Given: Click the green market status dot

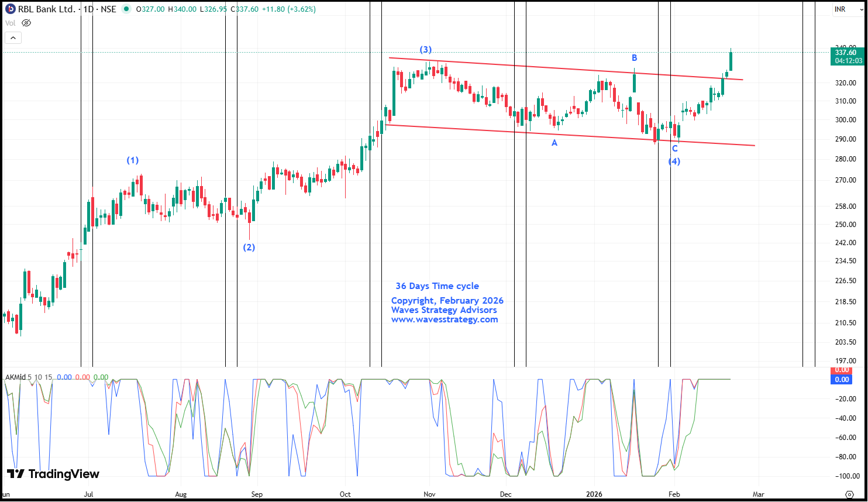Looking at the screenshot, I should 126,9.
